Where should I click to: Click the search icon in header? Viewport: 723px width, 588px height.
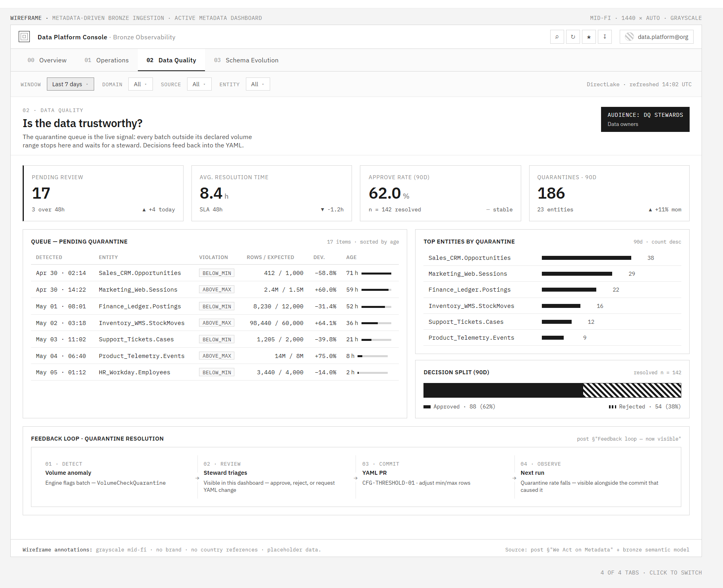557,37
